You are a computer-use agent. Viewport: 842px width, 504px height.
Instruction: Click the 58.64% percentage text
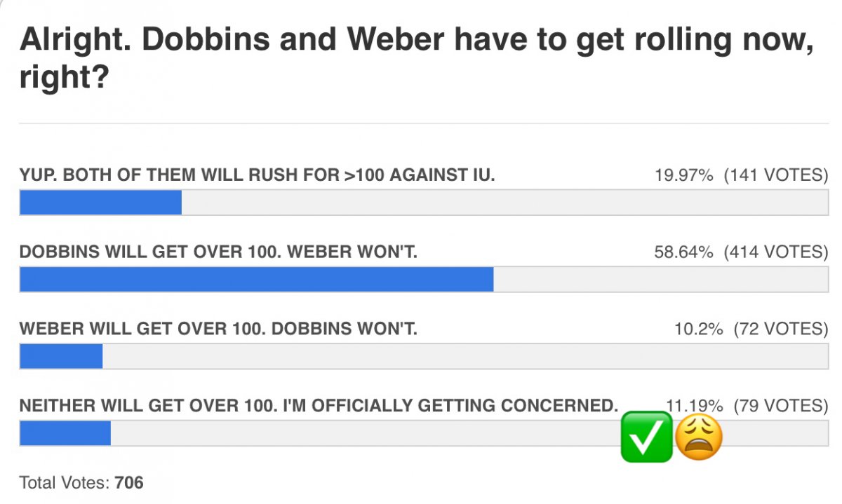(683, 252)
